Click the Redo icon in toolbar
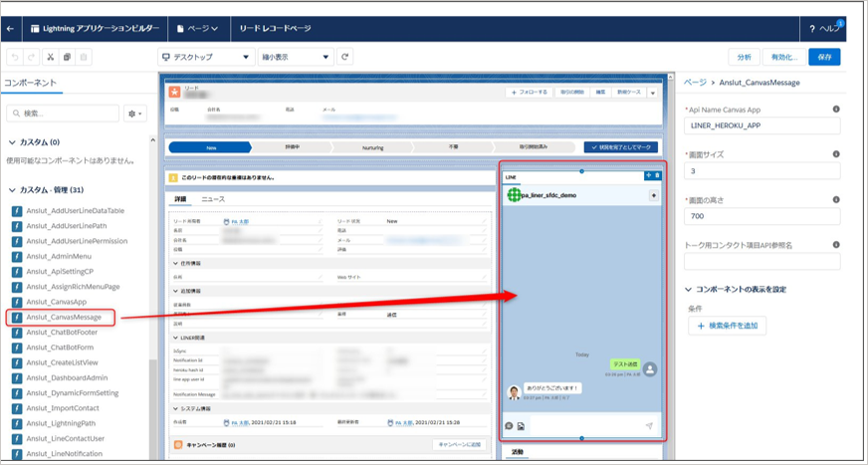 click(x=32, y=57)
